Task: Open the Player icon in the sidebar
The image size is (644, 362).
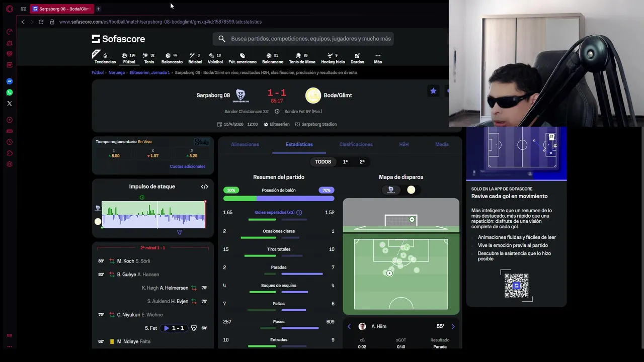Action: [9, 120]
